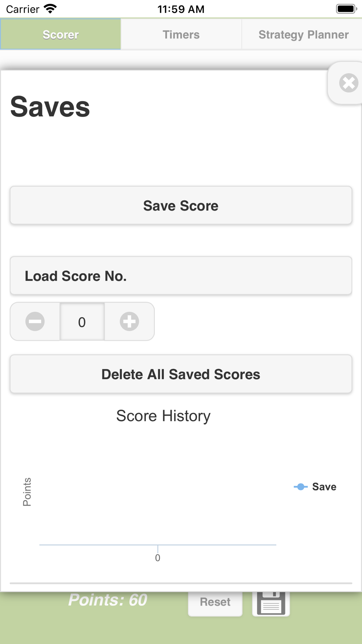Delete All Saved Scores
This screenshot has height=644, width=362.
point(181,374)
